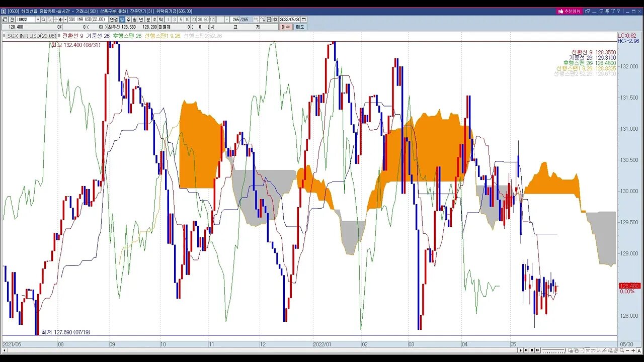Select the 1 interval button
The image size is (644, 362).
(x=169, y=20)
